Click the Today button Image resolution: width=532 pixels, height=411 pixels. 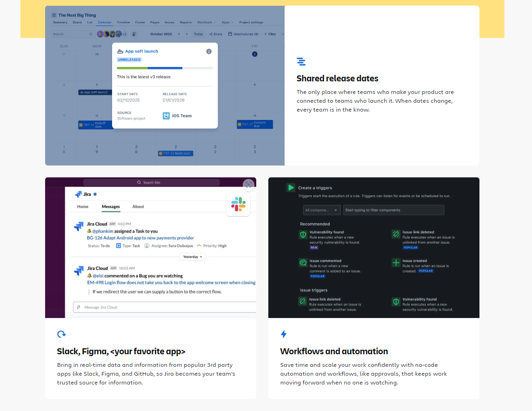pos(198,34)
